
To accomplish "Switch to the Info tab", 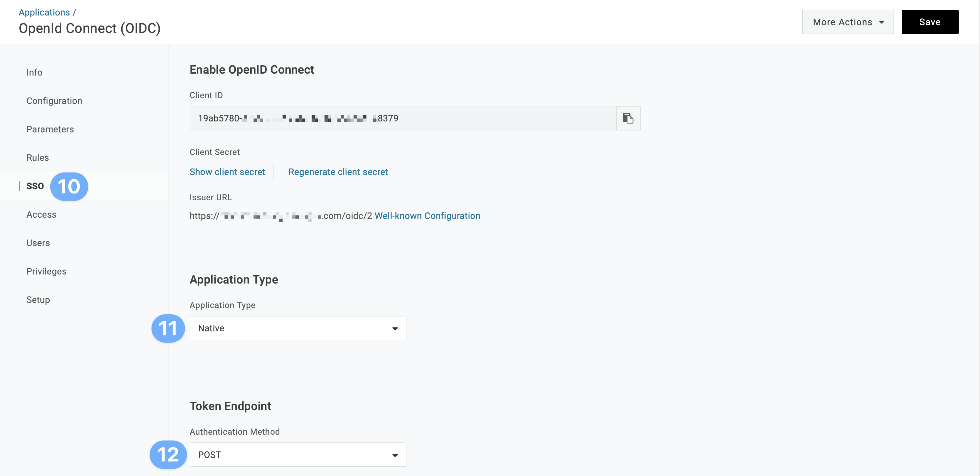I will (x=34, y=72).
